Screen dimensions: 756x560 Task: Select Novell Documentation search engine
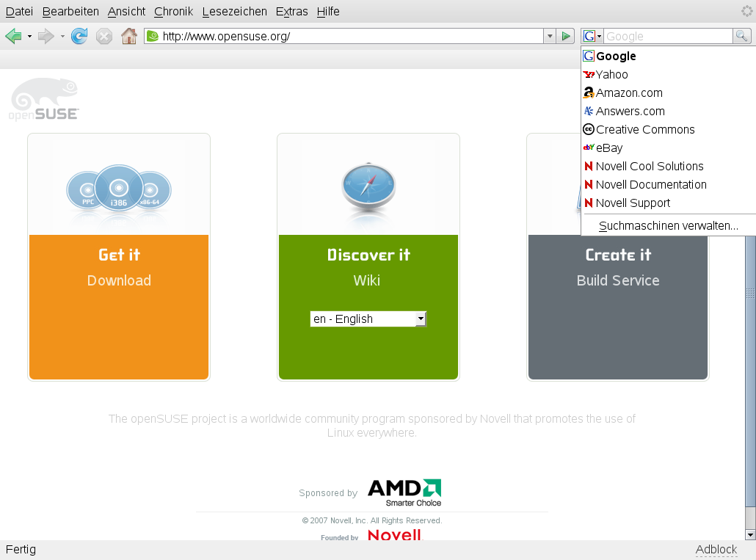tap(668, 184)
